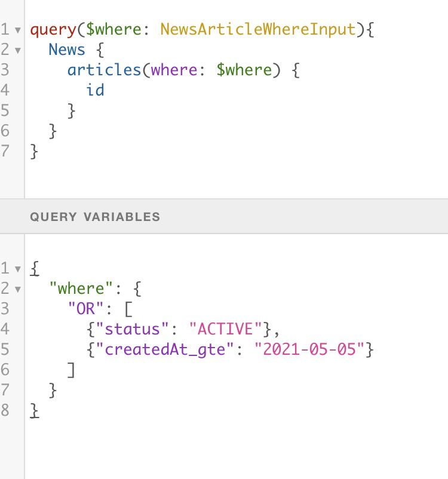Click line number 7 in query gutter
Screen dimensions: 448x479
point(5,151)
